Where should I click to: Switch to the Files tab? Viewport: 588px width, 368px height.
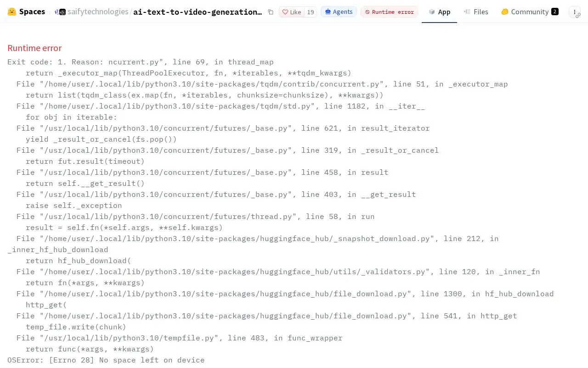476,12
